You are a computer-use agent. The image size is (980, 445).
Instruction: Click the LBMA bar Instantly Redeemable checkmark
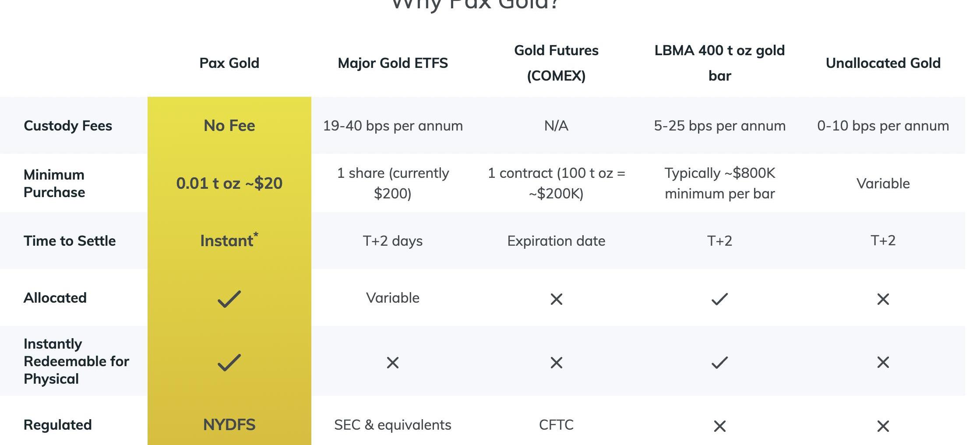tap(719, 363)
